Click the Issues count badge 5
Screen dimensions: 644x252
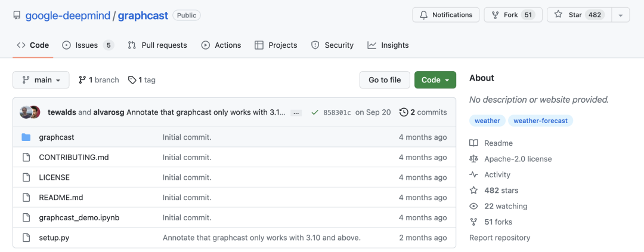click(109, 45)
